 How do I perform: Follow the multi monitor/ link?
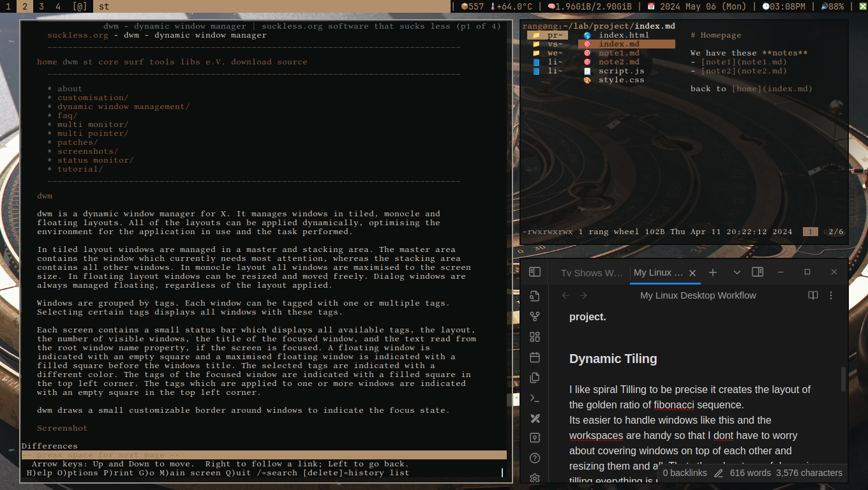point(93,124)
